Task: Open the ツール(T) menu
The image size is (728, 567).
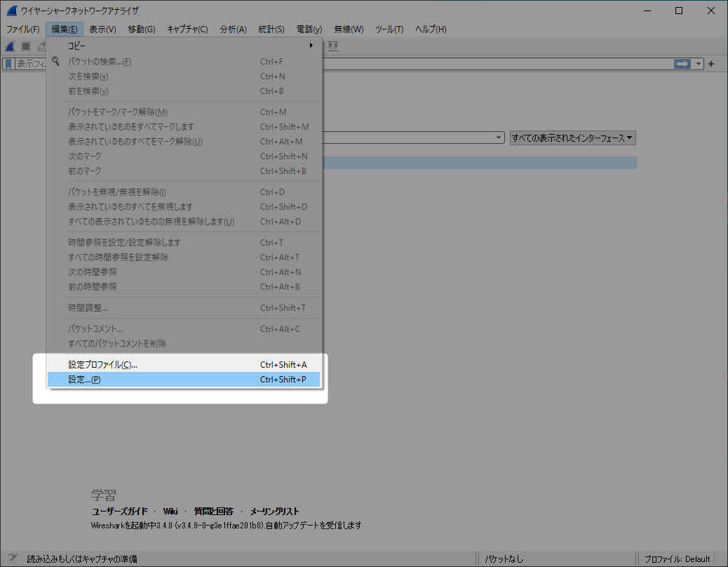Action: (389, 29)
